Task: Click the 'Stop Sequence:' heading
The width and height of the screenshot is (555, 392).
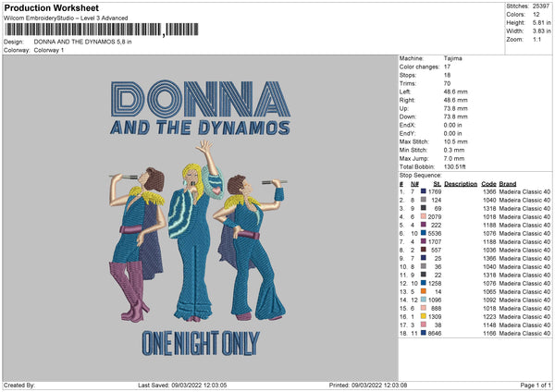Action: (x=421, y=175)
